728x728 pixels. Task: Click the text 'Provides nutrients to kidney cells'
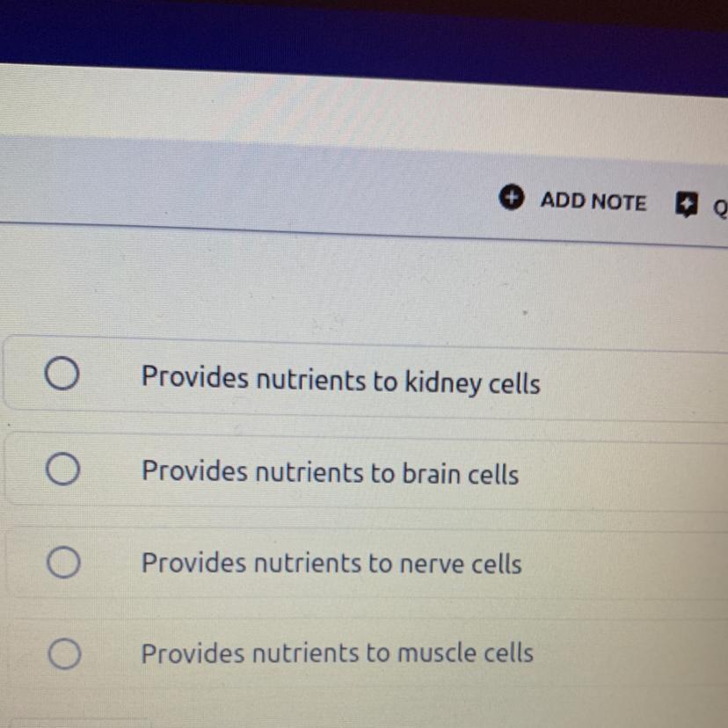coord(340,381)
